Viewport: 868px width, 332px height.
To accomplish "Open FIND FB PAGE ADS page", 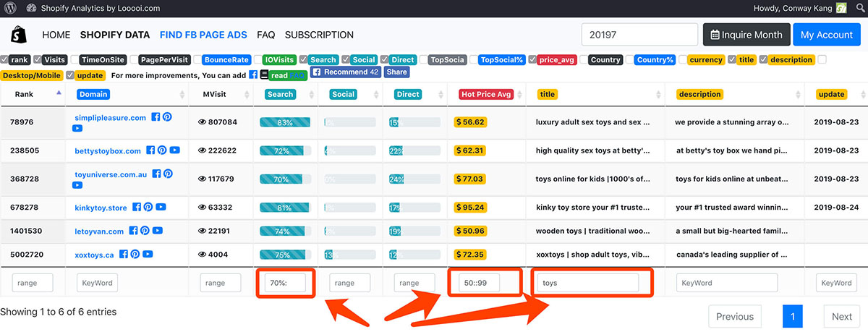I will click(x=203, y=35).
